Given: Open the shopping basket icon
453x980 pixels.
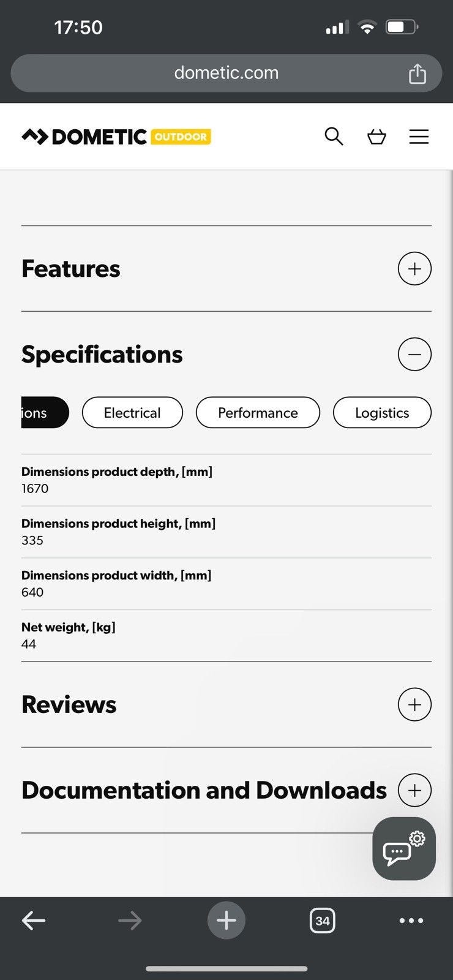Looking at the screenshot, I should [376, 136].
